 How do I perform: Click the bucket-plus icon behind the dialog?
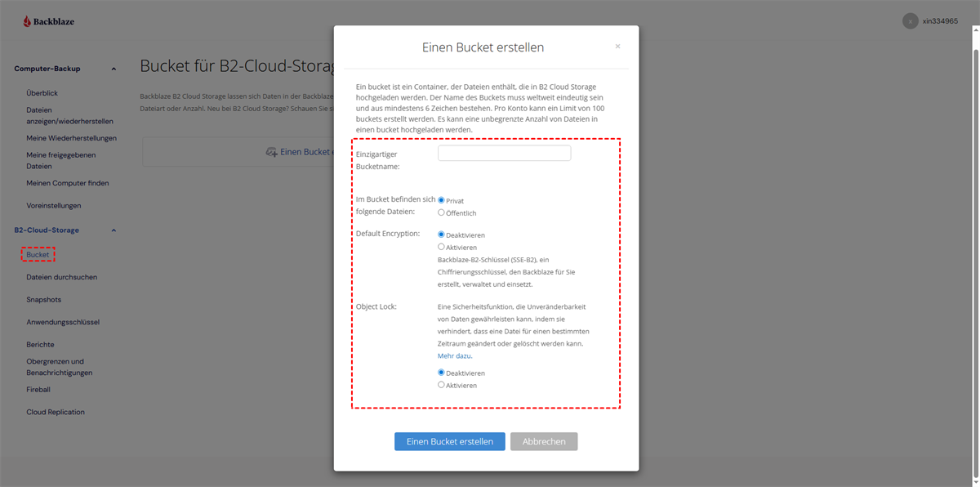click(x=271, y=152)
